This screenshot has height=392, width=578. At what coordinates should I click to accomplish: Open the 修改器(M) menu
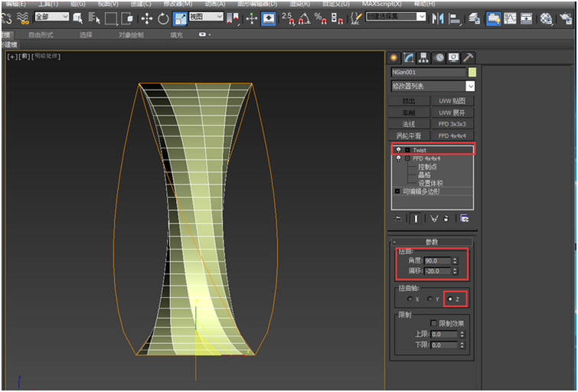(x=178, y=4)
